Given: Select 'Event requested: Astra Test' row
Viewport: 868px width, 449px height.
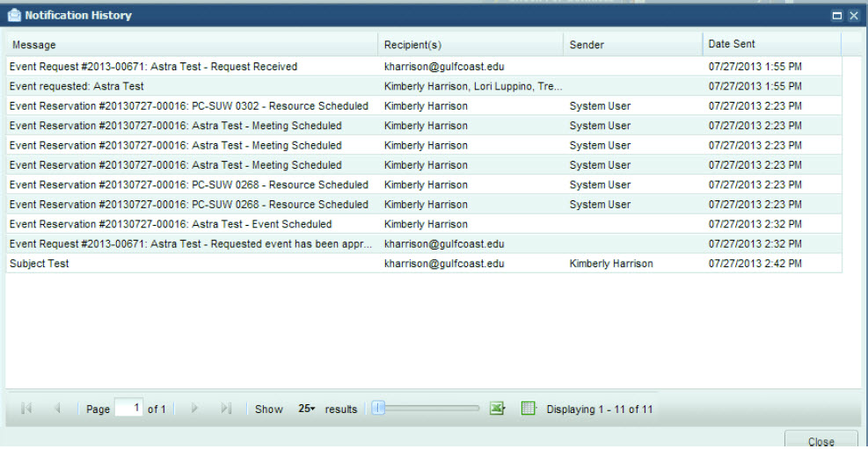Looking at the screenshot, I should point(424,86).
